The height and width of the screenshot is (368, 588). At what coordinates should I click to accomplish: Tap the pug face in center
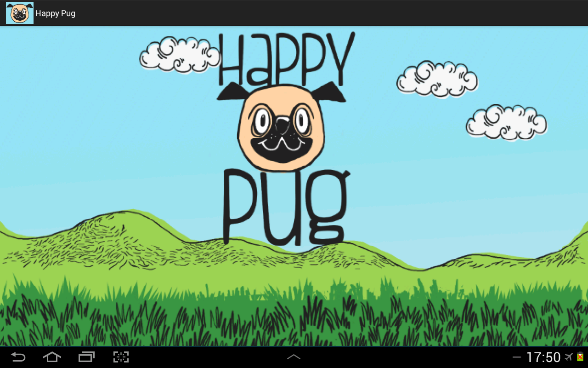tap(281, 126)
